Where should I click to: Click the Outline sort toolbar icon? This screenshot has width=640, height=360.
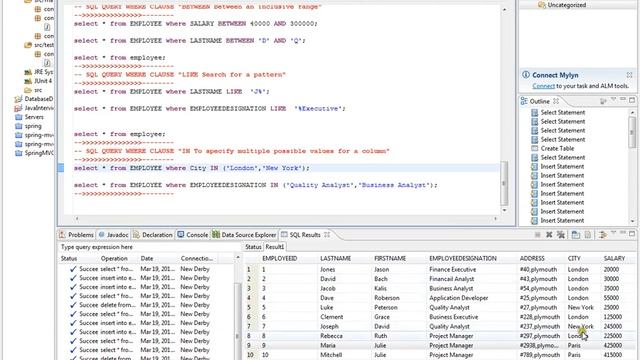[x=603, y=101]
